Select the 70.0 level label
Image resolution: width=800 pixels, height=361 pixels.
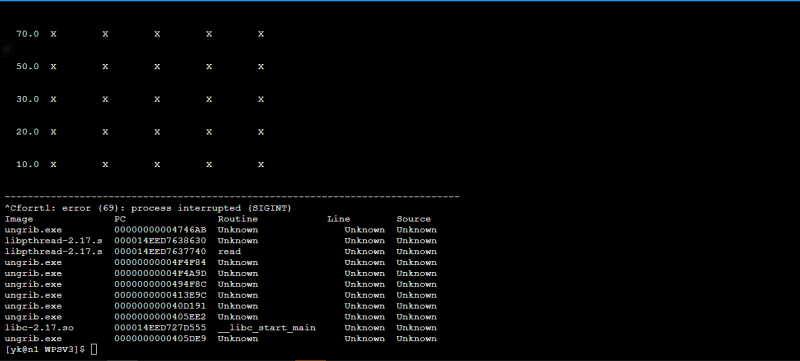[28, 34]
